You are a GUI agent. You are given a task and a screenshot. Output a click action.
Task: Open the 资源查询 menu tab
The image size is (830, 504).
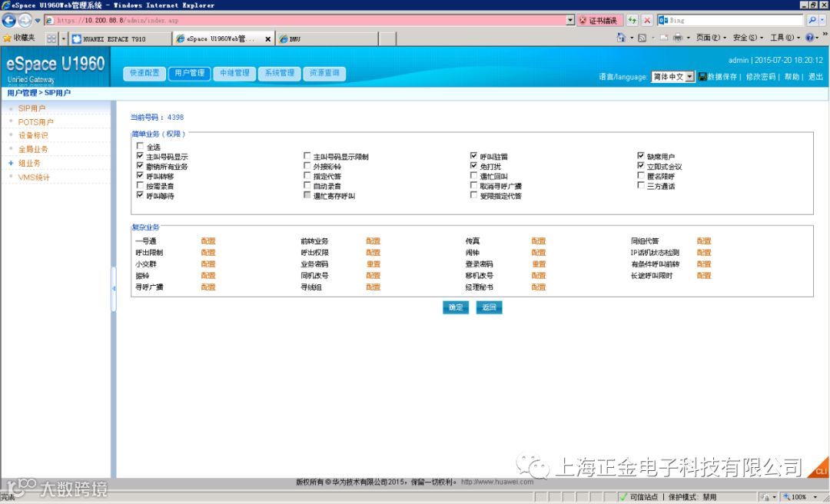click(324, 73)
